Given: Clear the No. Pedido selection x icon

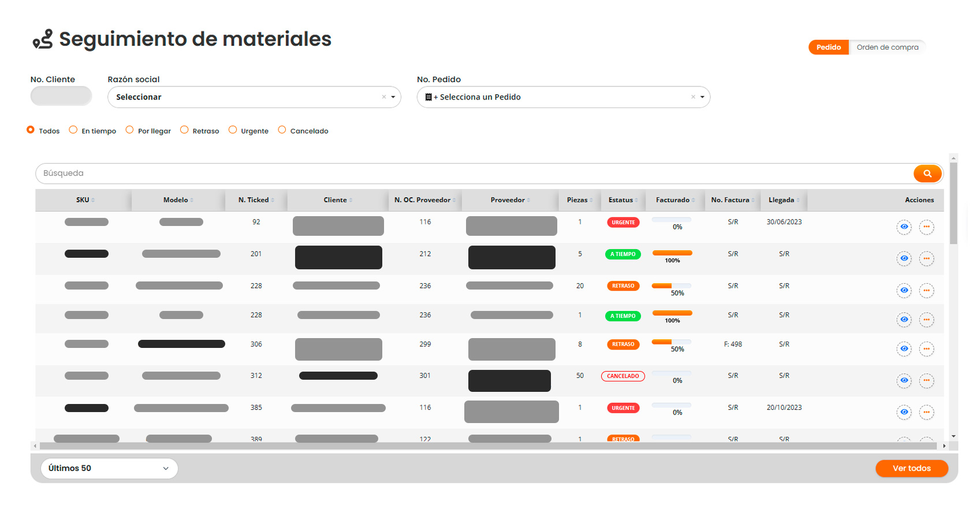Looking at the screenshot, I should point(693,97).
